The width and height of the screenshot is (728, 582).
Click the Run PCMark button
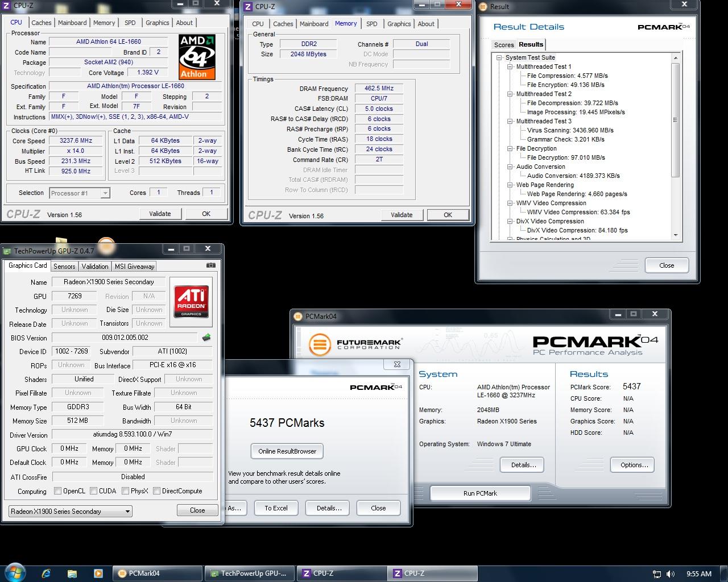pos(480,493)
